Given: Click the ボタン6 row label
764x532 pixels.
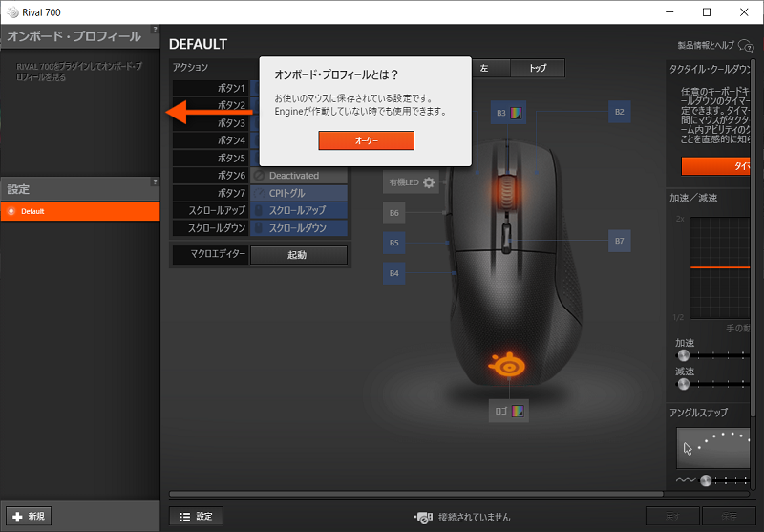Looking at the screenshot, I should [x=210, y=176].
